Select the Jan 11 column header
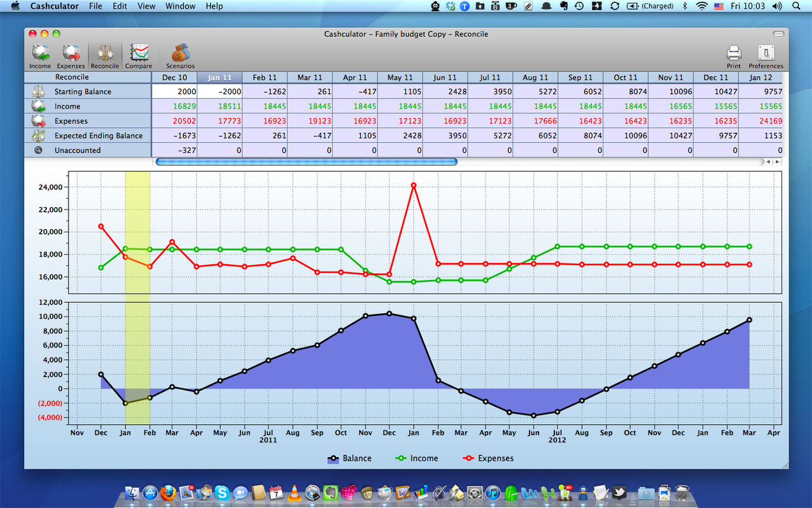 219,77
